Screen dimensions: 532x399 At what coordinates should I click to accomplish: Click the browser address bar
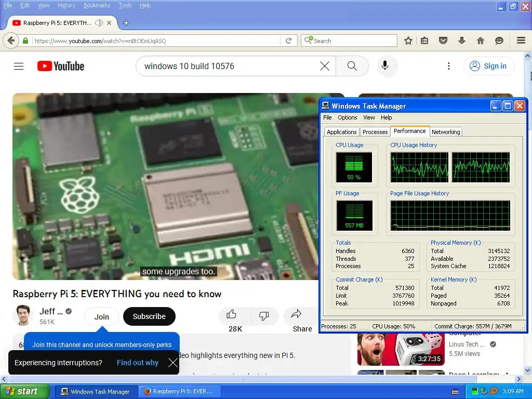[x=156, y=41]
